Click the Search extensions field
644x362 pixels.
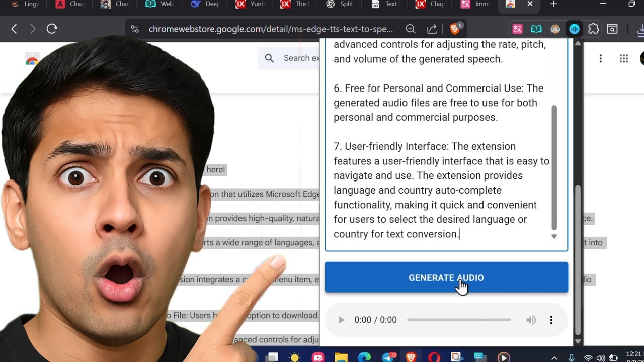289,58
